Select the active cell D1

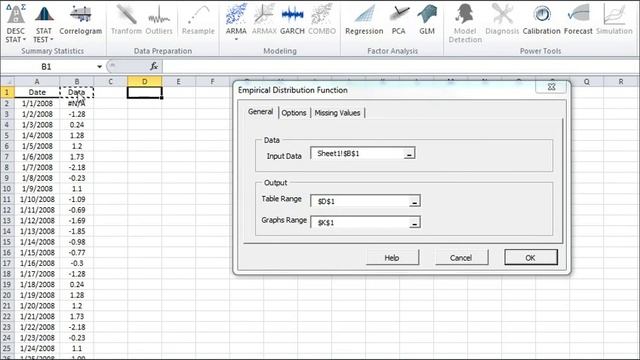coord(144,92)
